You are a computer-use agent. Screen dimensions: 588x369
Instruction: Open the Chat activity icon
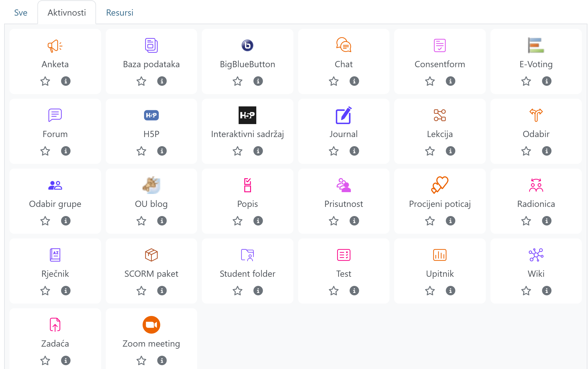coord(343,45)
